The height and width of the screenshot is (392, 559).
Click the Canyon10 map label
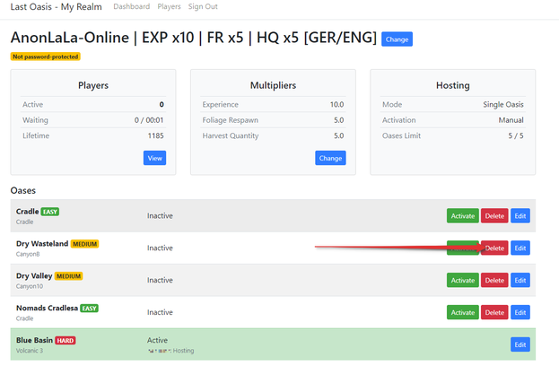[x=30, y=286]
